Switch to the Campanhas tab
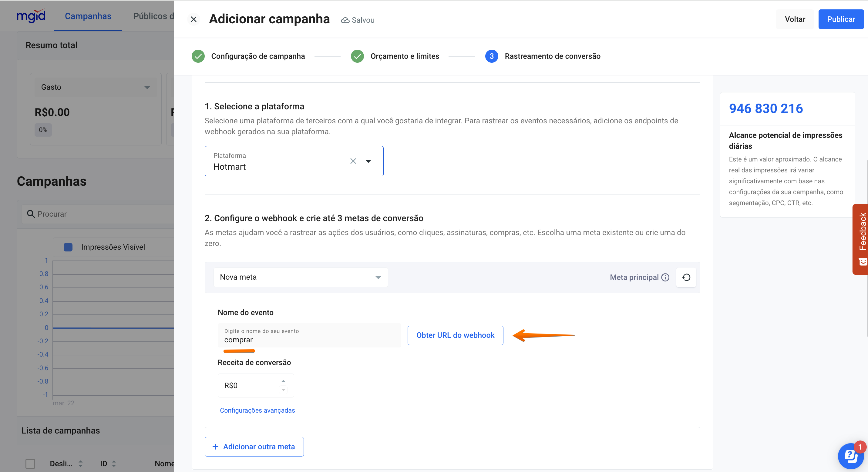The height and width of the screenshot is (472, 868). (x=88, y=16)
